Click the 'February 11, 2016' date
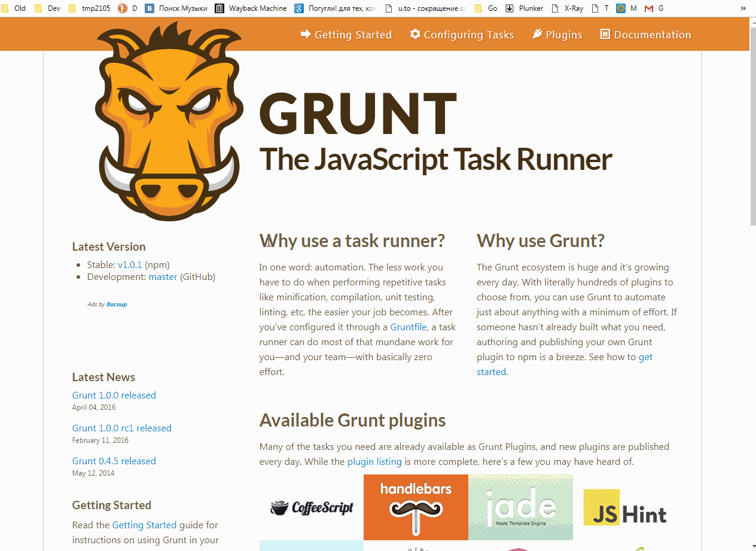Image resolution: width=756 pixels, height=551 pixels. click(100, 440)
